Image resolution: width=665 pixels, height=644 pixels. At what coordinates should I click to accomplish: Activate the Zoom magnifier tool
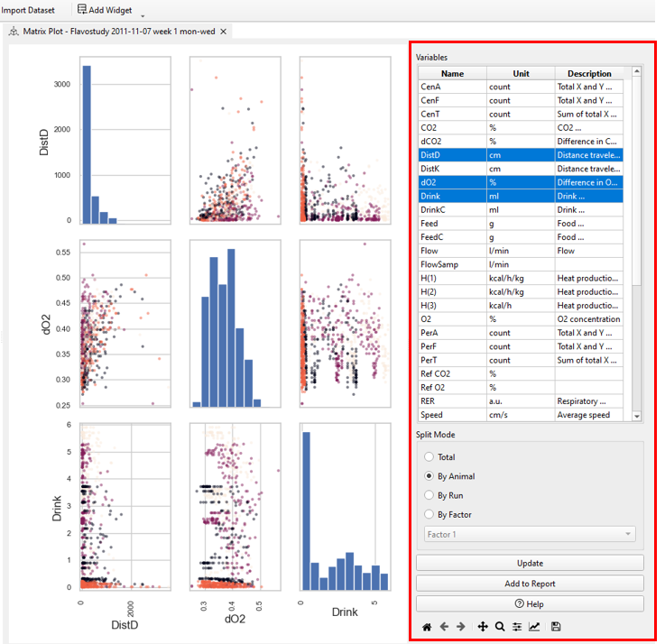tap(500, 627)
